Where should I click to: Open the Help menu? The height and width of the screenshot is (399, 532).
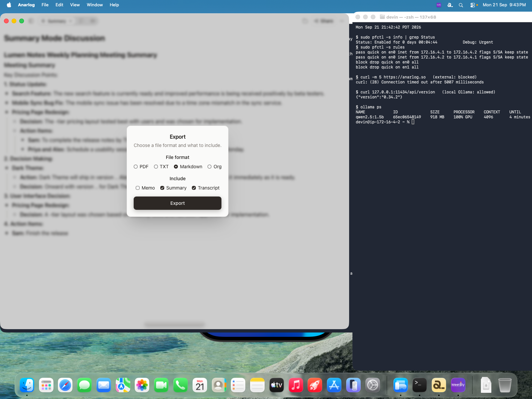pos(114,5)
